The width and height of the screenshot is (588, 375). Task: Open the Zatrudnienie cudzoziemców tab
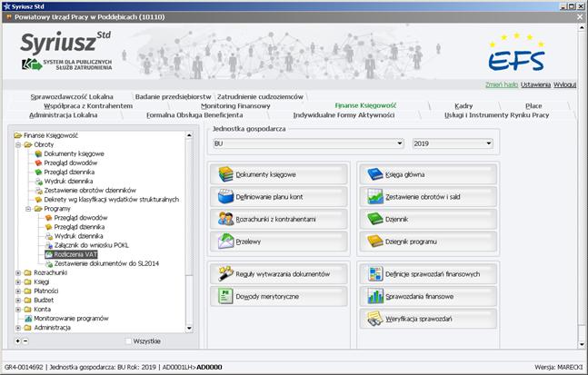click(260, 96)
